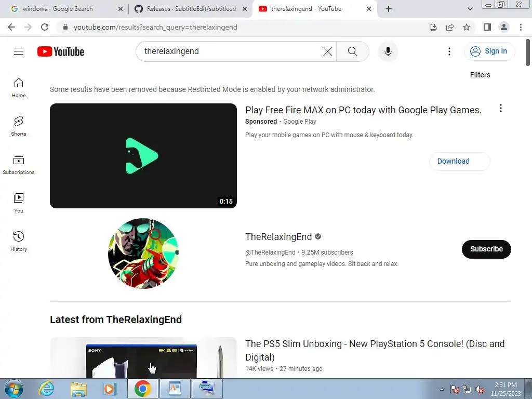Click the install app icon in address bar
This screenshot has width=532, height=399.
click(x=433, y=27)
